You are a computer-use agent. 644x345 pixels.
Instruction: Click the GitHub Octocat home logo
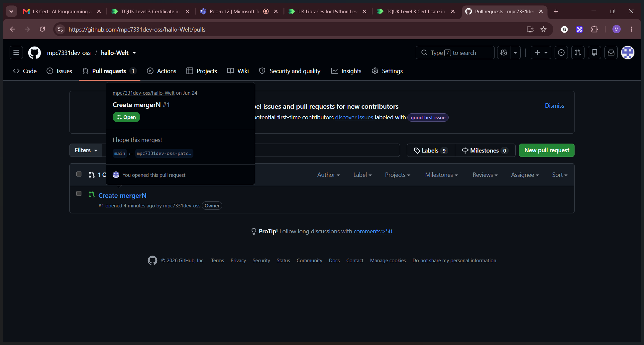[35, 53]
